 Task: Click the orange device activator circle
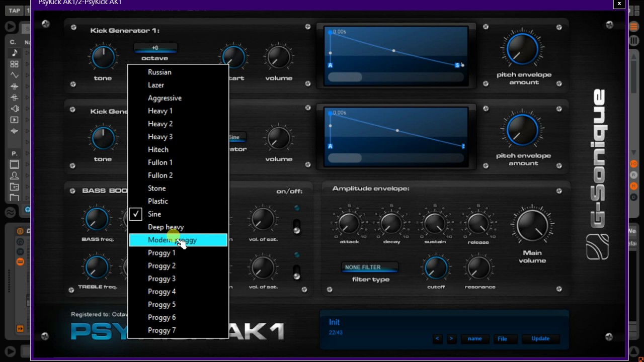coord(20,231)
